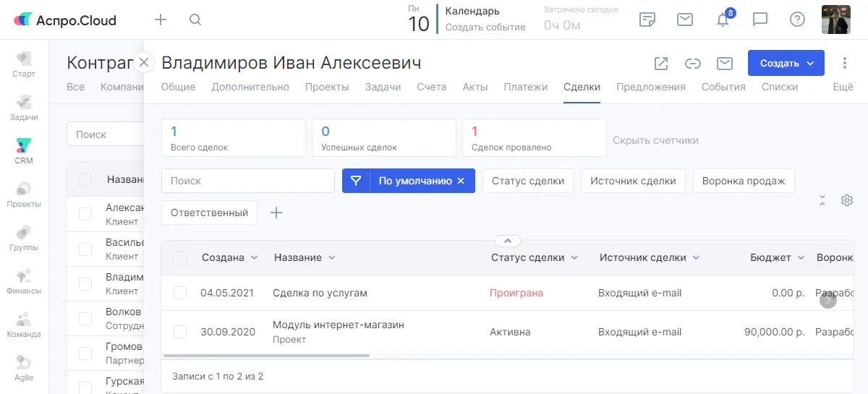868x394 pixels.
Task: Check the box for Сделка по услугам
Action: coord(180,293)
